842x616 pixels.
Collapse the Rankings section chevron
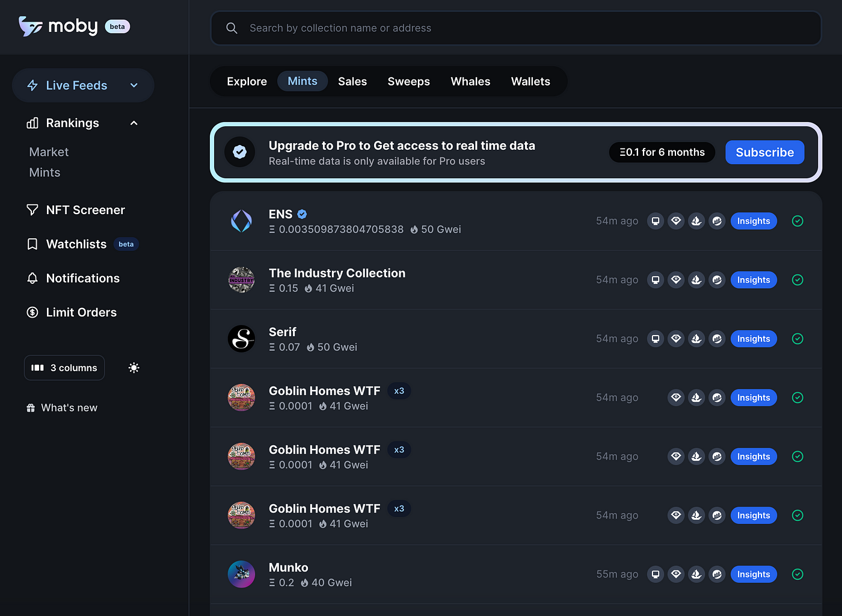134,123
